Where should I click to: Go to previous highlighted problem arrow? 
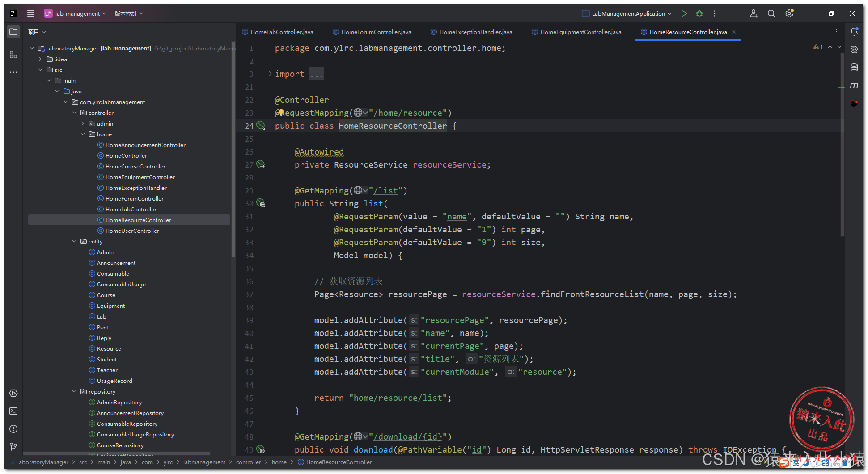point(830,47)
